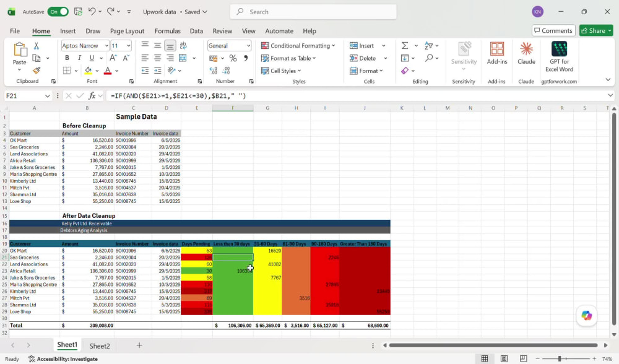619x364 pixels.
Task: Toggle Middle Align vertical alignment
Action: coord(157,45)
